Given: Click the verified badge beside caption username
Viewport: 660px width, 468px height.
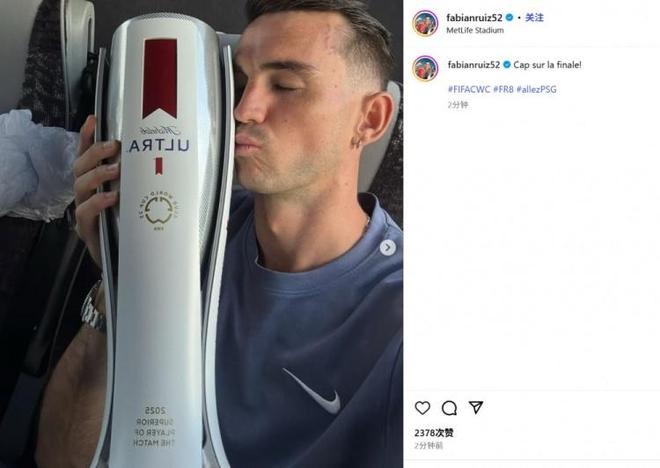Looking at the screenshot, I should pos(507,65).
